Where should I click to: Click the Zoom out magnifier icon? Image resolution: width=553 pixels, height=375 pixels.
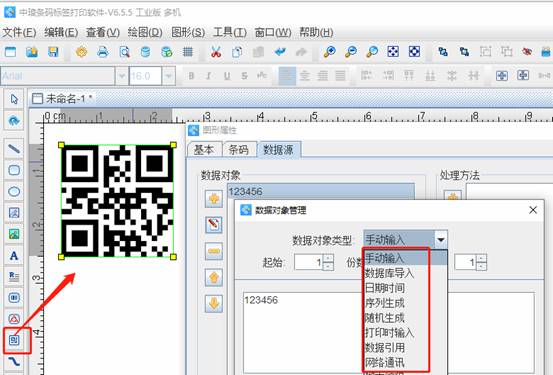click(351, 52)
